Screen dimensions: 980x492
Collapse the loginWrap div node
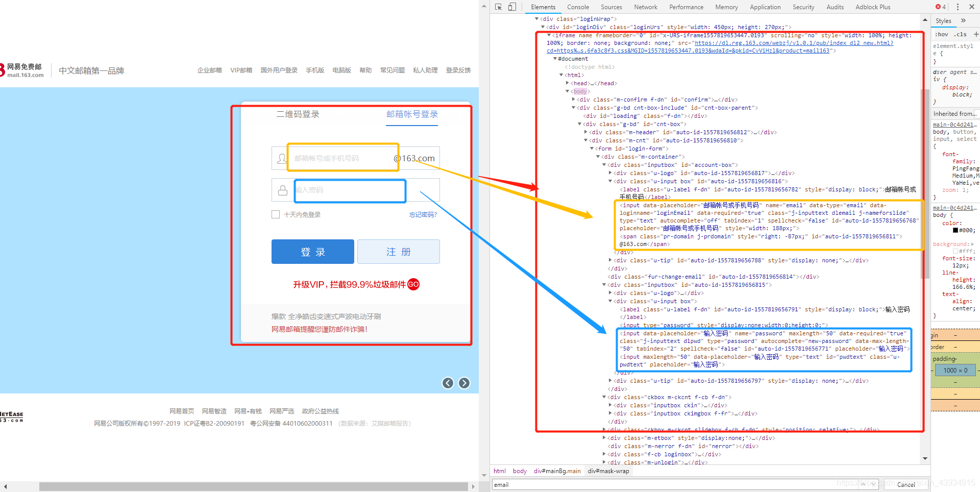pos(536,19)
